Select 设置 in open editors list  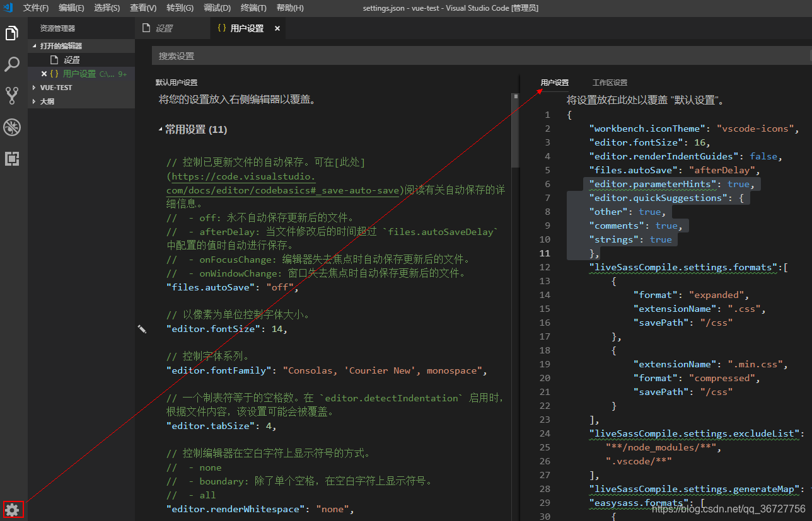tap(81, 60)
